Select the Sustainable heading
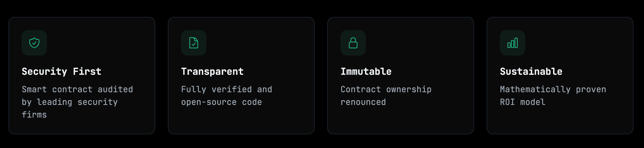 531,71
